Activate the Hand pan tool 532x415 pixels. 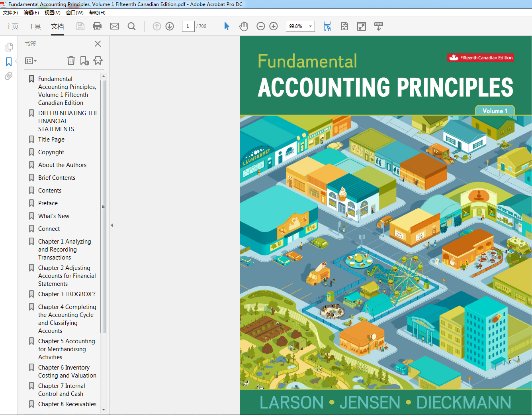(x=244, y=26)
